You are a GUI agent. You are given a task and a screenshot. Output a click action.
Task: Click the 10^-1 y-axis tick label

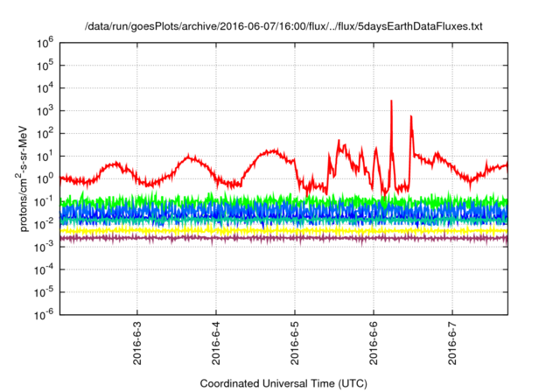coord(45,201)
